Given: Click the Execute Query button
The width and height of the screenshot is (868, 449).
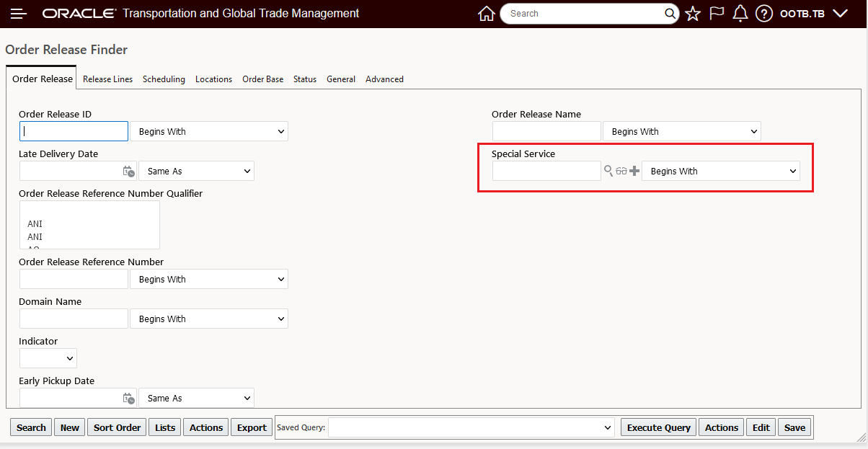Looking at the screenshot, I should coord(658,427).
